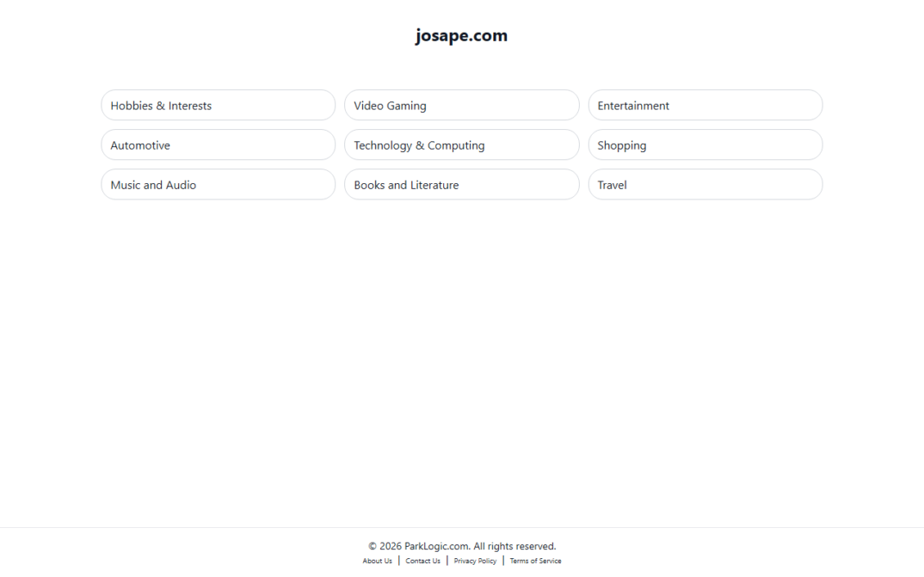Viewport: 924px width, 577px height.
Task: Click the word Computing in the Technology pill
Action: 456,145
